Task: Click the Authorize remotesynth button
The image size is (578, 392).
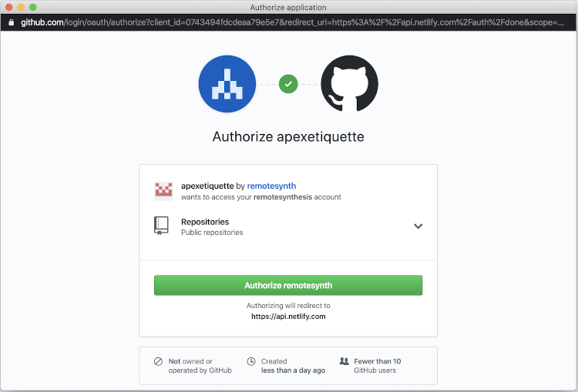Action: coord(288,285)
